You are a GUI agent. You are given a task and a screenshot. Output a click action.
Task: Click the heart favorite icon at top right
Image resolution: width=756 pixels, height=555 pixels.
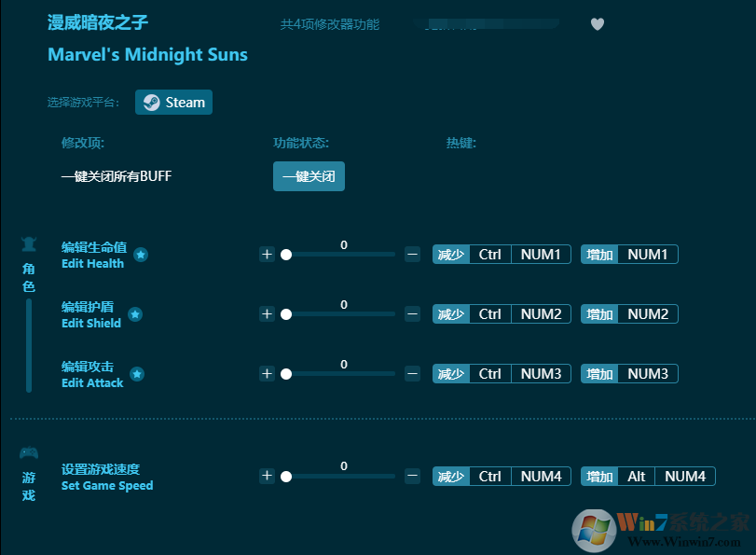598,24
